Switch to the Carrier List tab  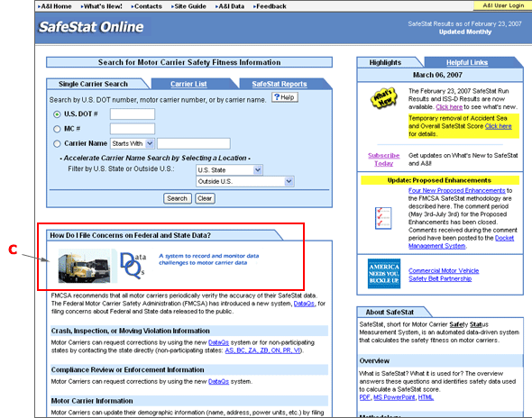click(x=188, y=84)
